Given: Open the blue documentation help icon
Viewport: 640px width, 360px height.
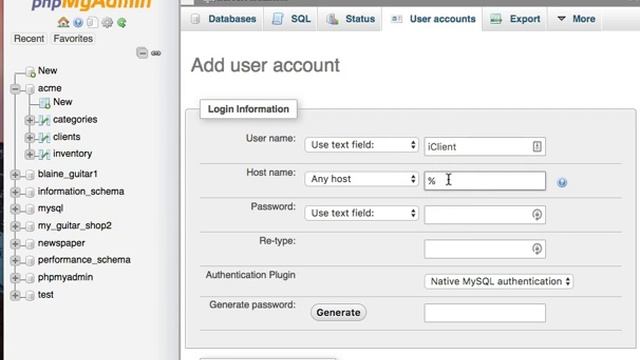Looking at the screenshot, I should click(78, 22).
